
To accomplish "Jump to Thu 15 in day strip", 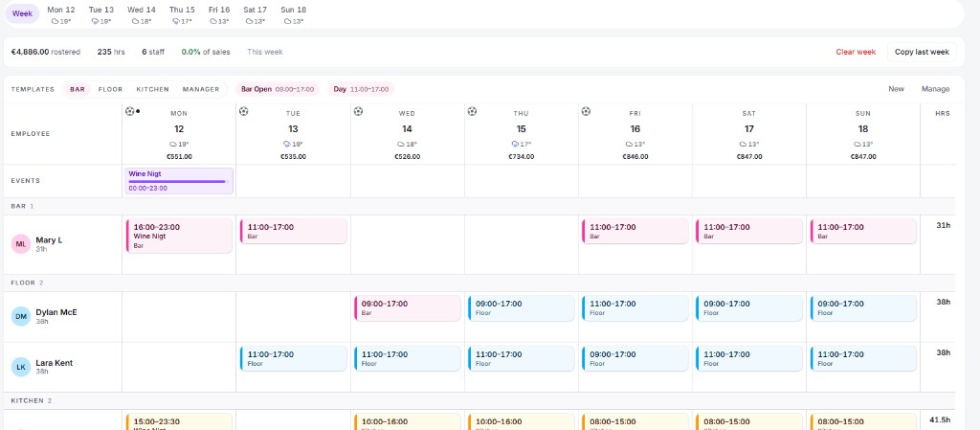I will click(x=182, y=15).
